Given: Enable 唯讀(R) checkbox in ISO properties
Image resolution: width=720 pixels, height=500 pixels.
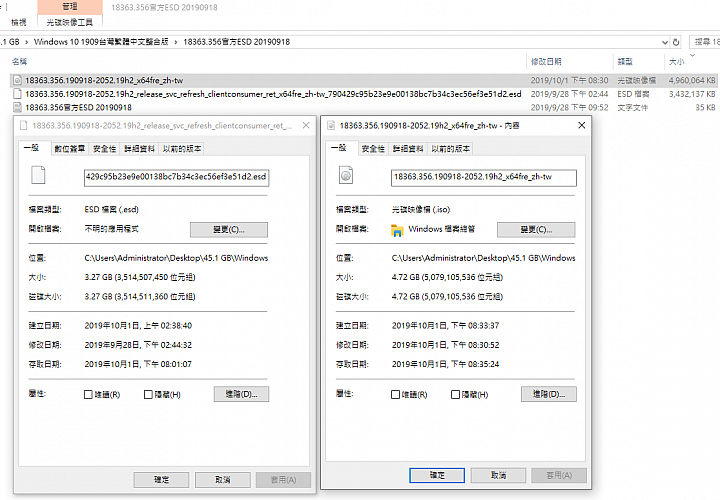Looking at the screenshot, I should click(x=395, y=394).
